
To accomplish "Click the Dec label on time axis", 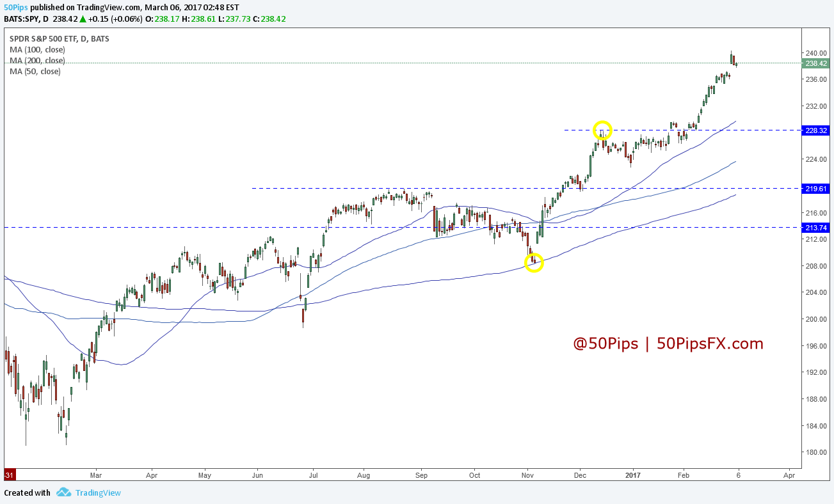I will point(580,475).
